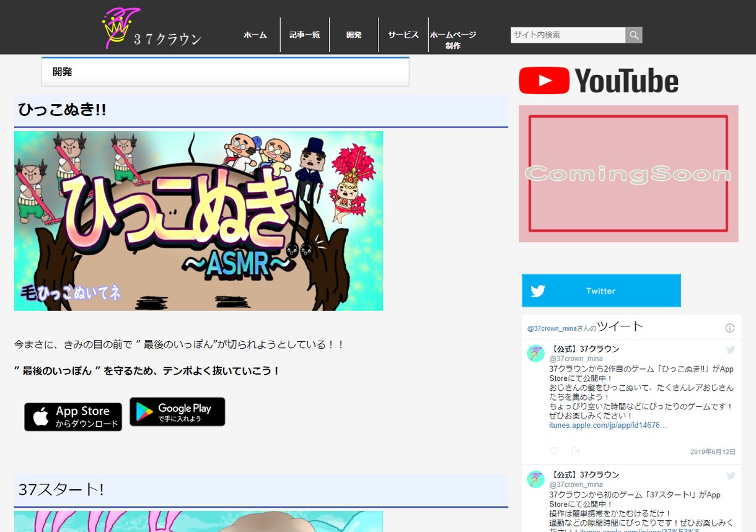756x532 pixels.
Task: Get the game on Google Play badge
Action: [177, 412]
